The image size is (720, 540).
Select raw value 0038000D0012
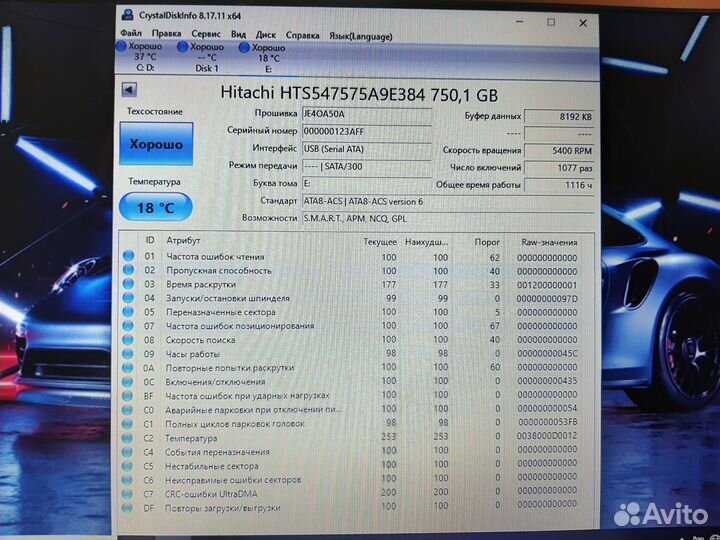tap(547, 435)
